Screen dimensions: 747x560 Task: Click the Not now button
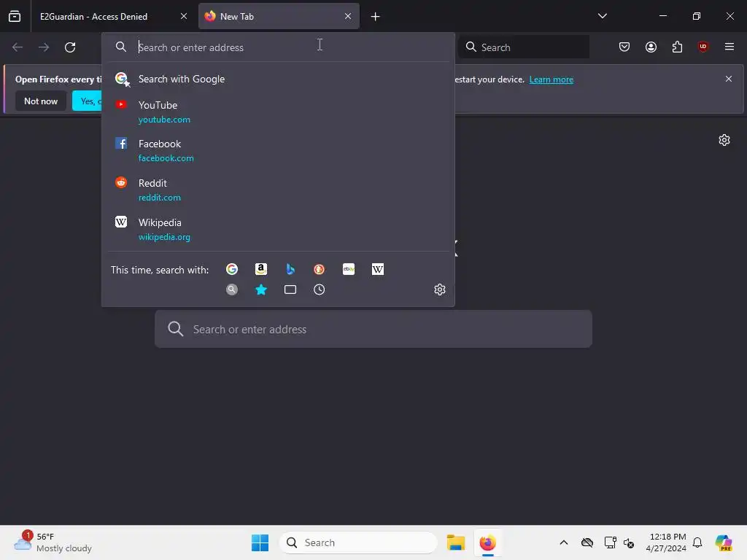pos(41,101)
